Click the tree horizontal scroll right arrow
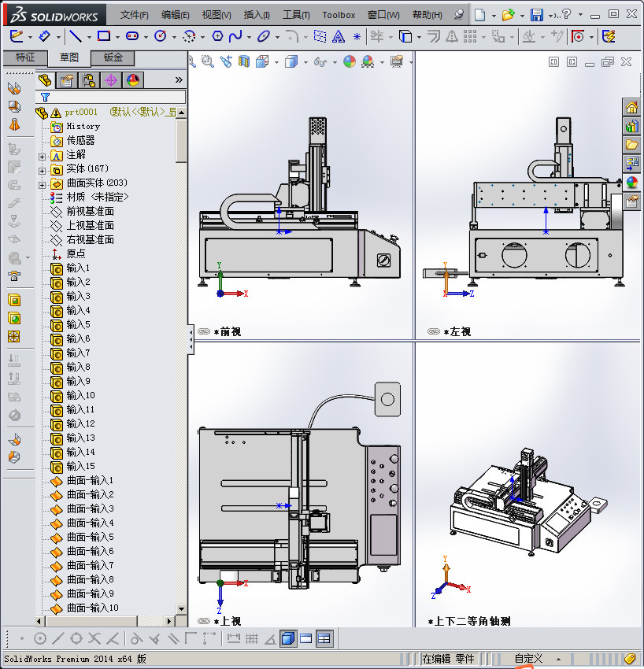644x669 pixels. [169, 621]
